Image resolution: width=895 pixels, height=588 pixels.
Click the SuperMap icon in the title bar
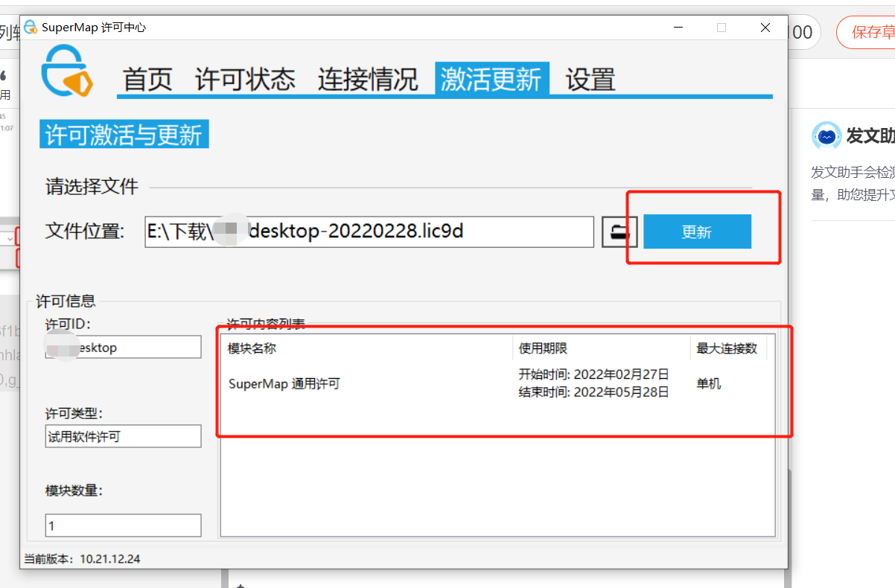pos(31,27)
